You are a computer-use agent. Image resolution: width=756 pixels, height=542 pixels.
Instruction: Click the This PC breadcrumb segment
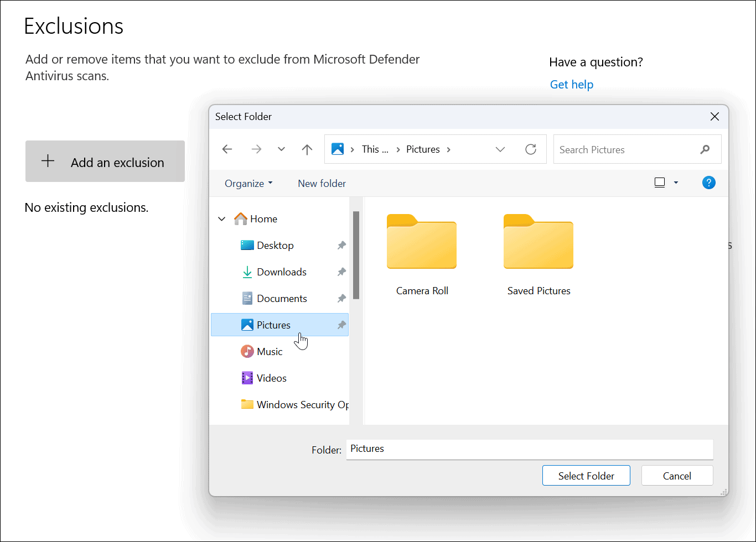pyautogui.click(x=375, y=149)
